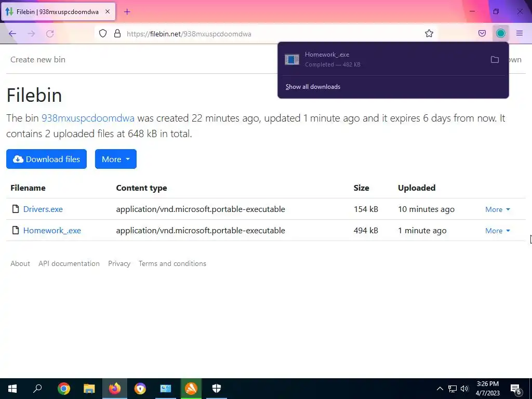Toggle the downloads toolbar button
The width and height of the screenshot is (532, 399).
[x=500, y=33]
